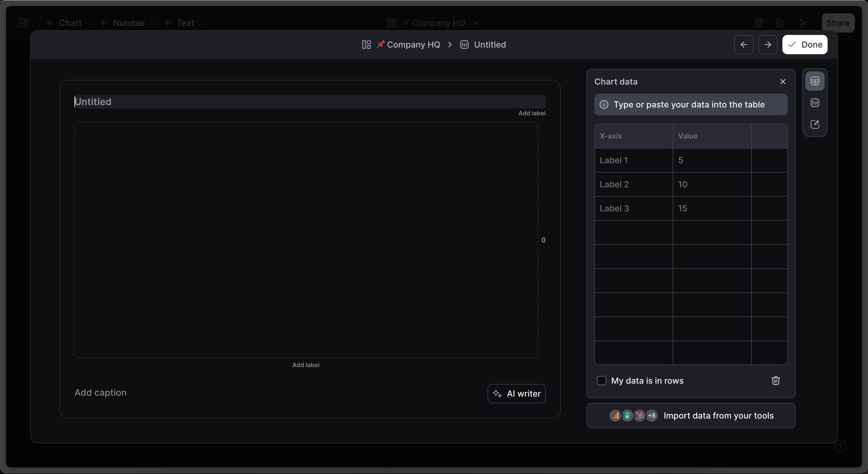Select the Label 2 cell
The image size is (868, 474).
tap(633, 184)
